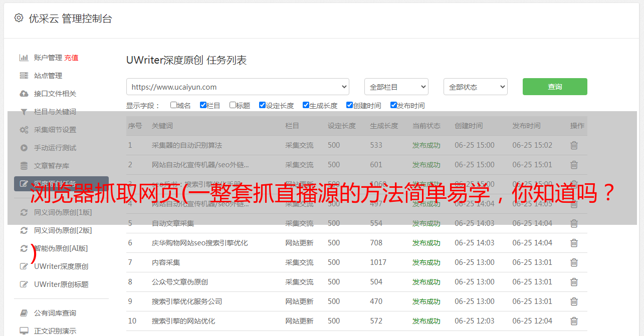
Task: Delete the 内容采集 task via trash icon
Action: tap(574, 262)
